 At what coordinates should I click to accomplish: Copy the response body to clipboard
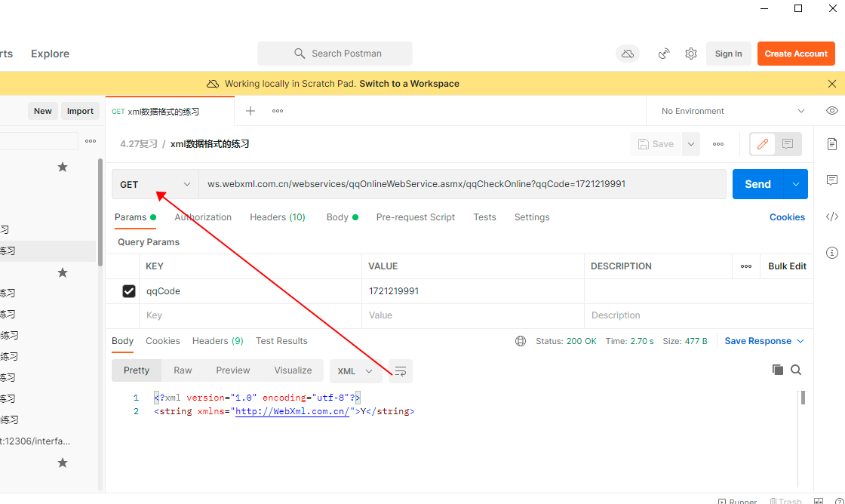coord(777,370)
